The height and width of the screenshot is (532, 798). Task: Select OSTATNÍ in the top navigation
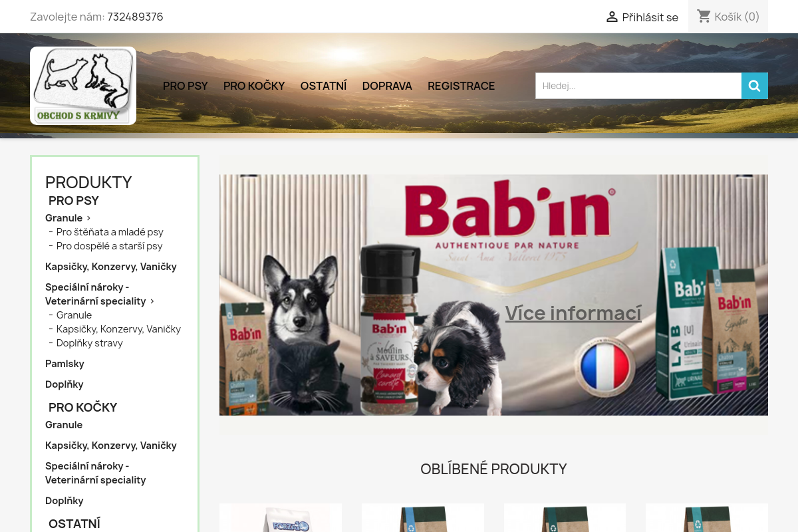[x=324, y=86]
